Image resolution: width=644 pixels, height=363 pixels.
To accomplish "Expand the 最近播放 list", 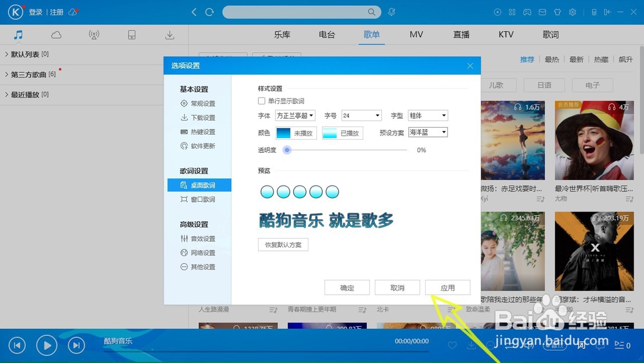I will [26, 95].
